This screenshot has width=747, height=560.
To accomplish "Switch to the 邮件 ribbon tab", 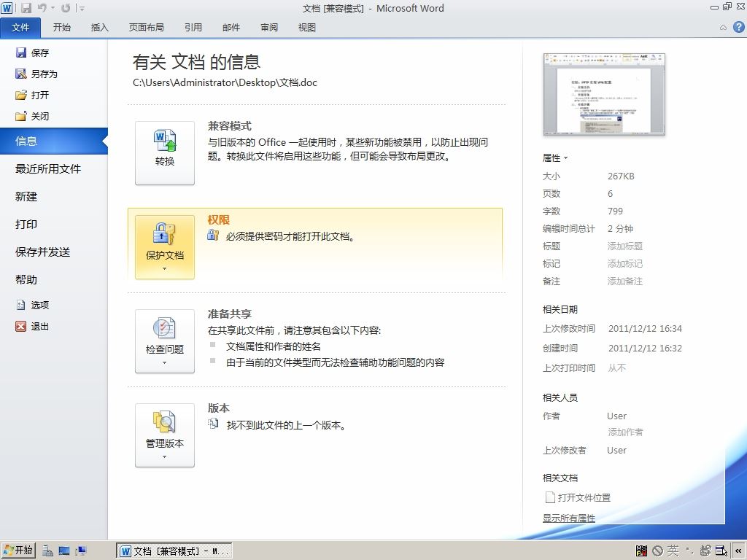I will pos(231,27).
